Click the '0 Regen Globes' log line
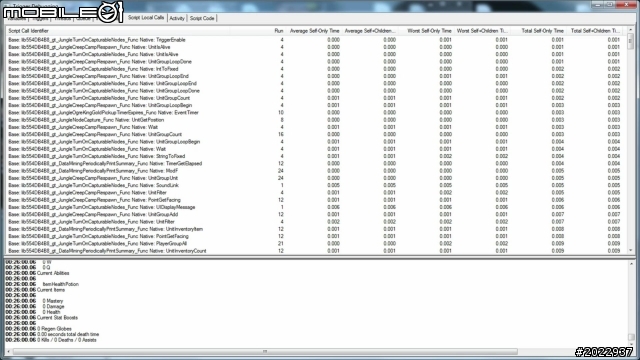The height and width of the screenshot is (360, 640). (x=54, y=329)
